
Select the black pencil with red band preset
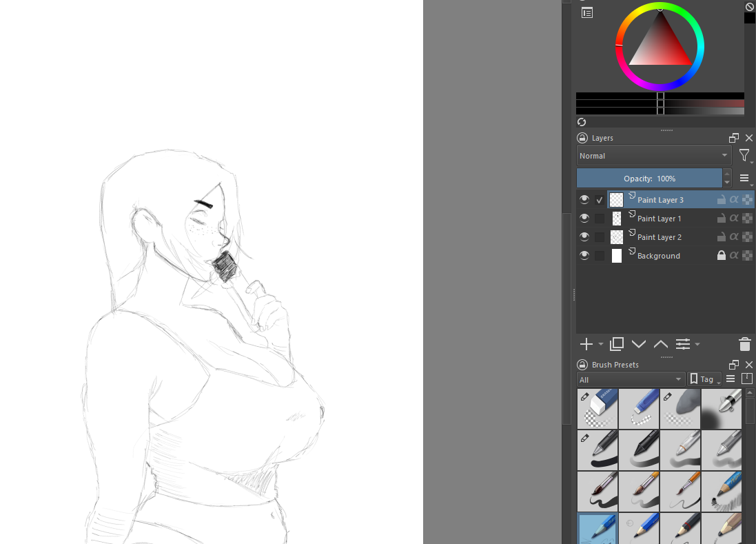pyautogui.click(x=680, y=529)
